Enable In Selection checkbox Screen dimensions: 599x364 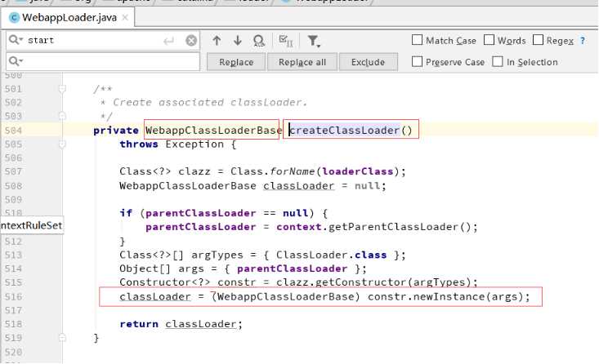pos(498,61)
